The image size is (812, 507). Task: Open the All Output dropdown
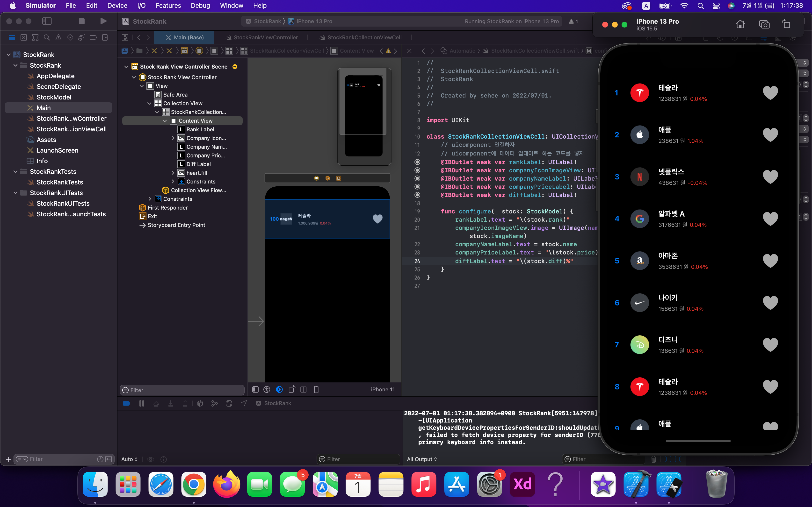tap(422, 459)
